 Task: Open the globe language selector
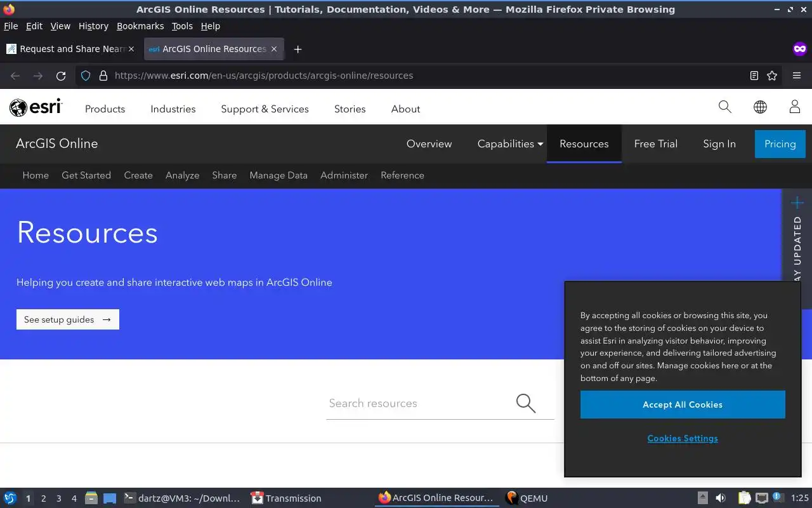(760, 107)
